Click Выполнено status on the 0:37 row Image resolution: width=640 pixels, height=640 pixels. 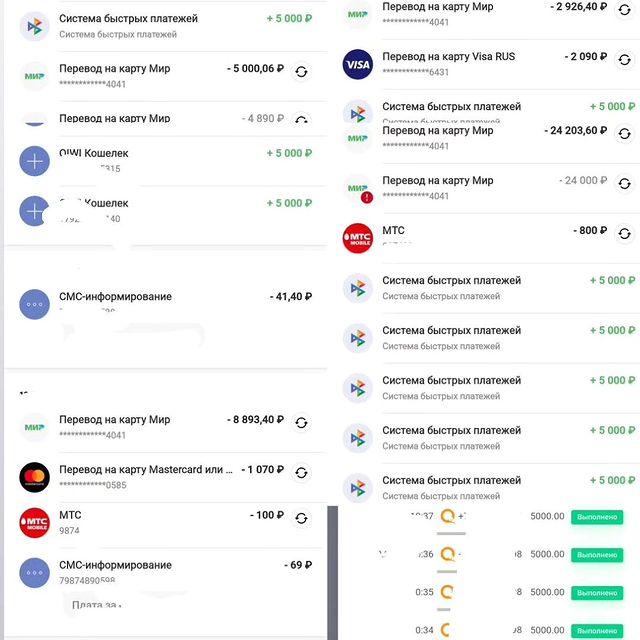(x=597, y=517)
